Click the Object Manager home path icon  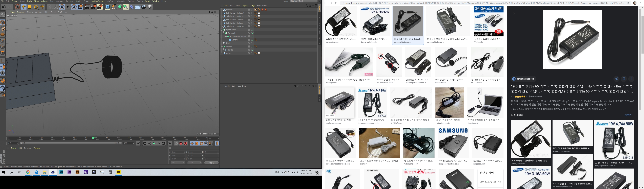click(x=310, y=6)
